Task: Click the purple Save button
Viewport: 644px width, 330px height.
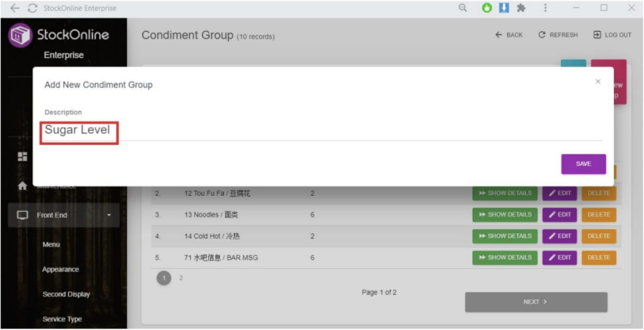Action: pos(583,164)
